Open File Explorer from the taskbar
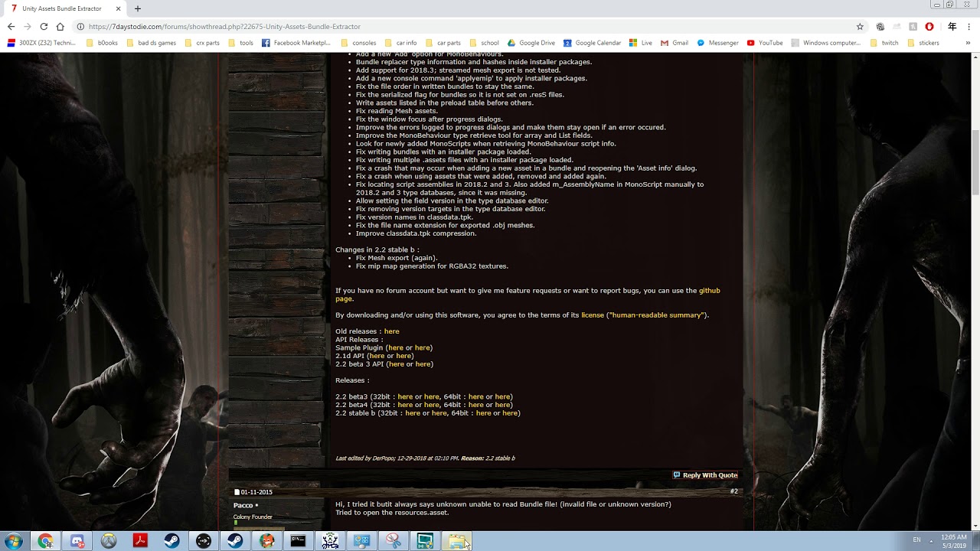980x551 pixels. (x=457, y=541)
